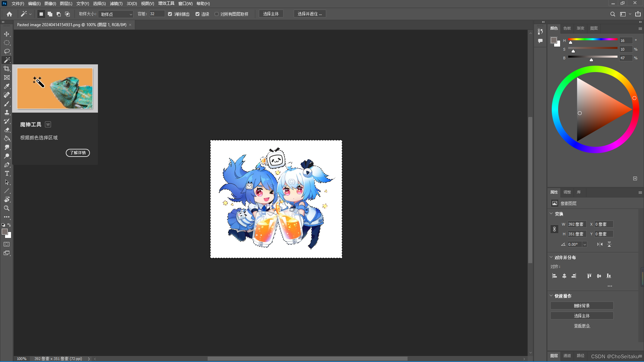This screenshot has width=644, height=362.
Task: Open the 文件(F) menu
Action: pyautogui.click(x=18, y=4)
